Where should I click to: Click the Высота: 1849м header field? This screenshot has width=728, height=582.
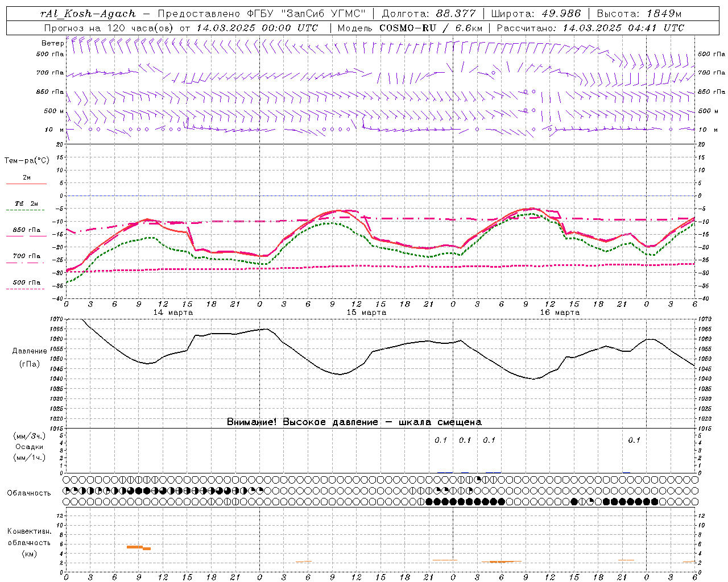639,14
